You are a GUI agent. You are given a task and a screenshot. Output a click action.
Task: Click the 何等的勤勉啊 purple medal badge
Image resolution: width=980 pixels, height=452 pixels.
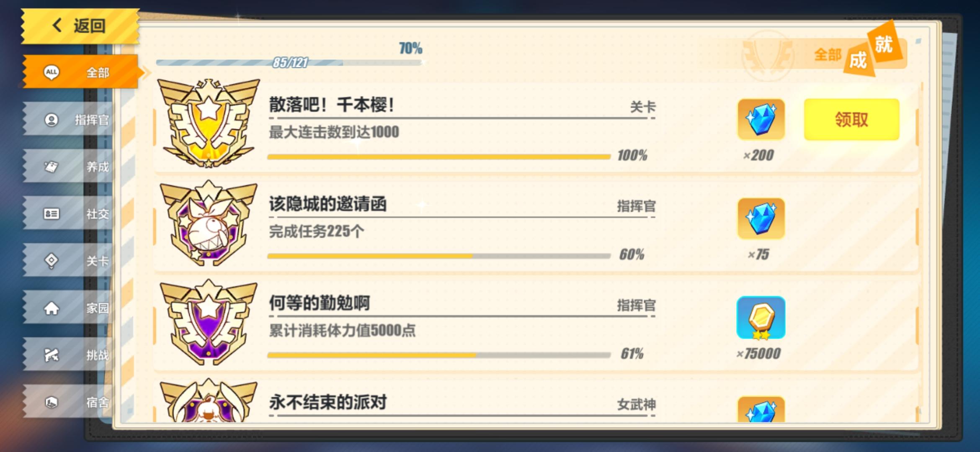[208, 322]
